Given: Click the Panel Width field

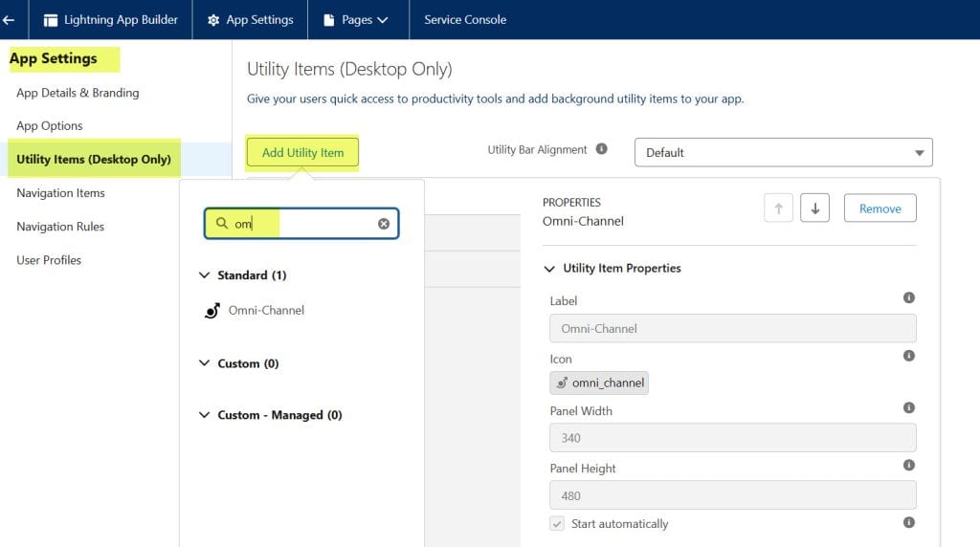Looking at the screenshot, I should 732,438.
